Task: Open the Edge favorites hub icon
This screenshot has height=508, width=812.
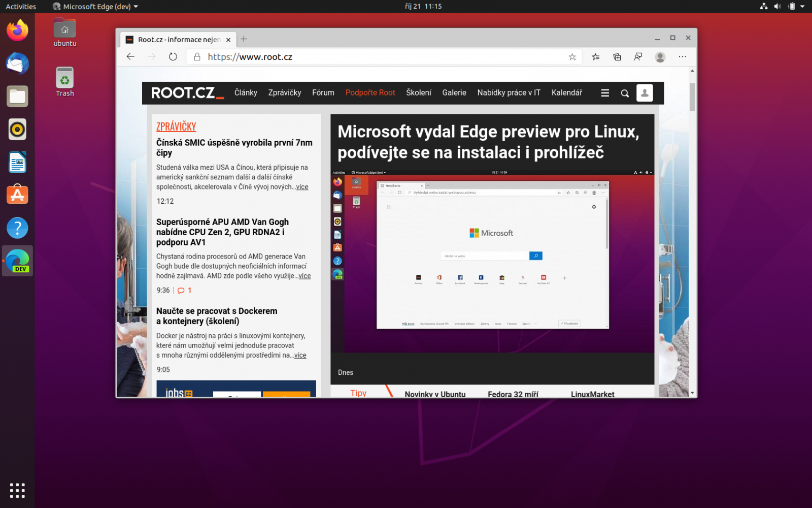Action: pos(595,56)
